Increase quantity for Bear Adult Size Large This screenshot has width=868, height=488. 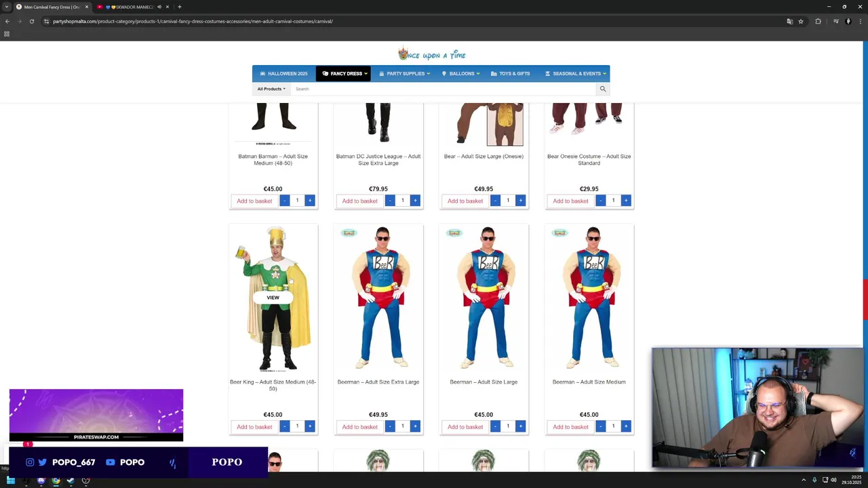[521, 201]
